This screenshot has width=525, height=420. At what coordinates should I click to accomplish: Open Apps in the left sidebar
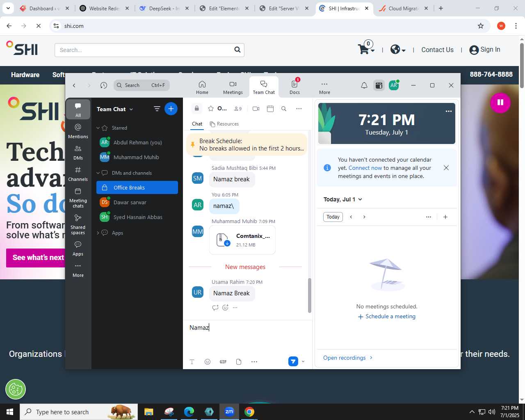click(78, 248)
